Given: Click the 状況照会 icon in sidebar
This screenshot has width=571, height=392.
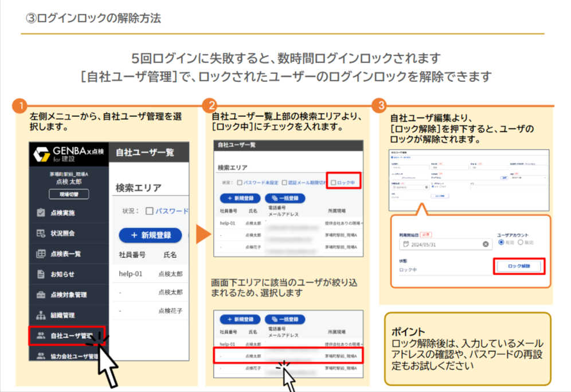Looking at the screenshot, I should coord(41,233).
